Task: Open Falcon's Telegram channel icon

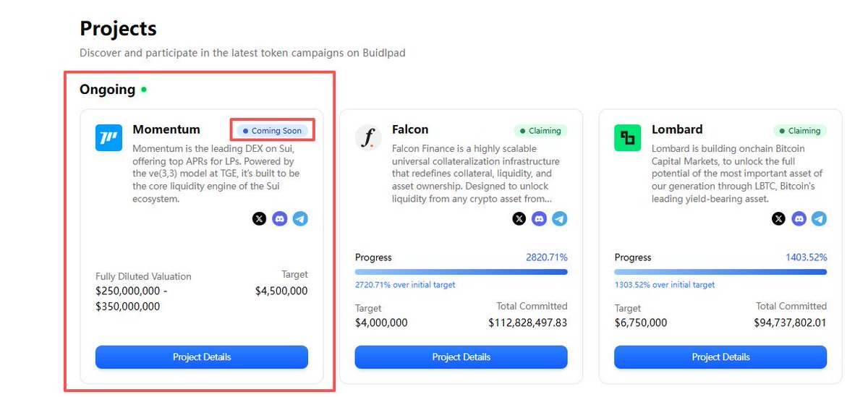Action: tap(559, 218)
